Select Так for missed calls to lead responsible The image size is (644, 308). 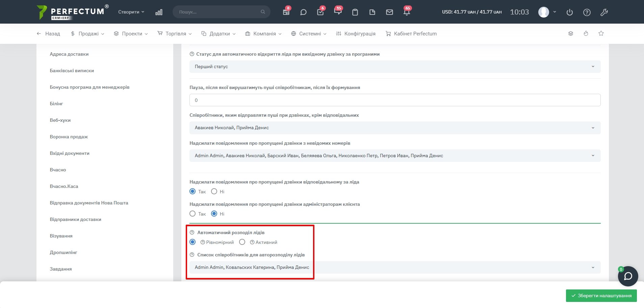tap(192, 191)
